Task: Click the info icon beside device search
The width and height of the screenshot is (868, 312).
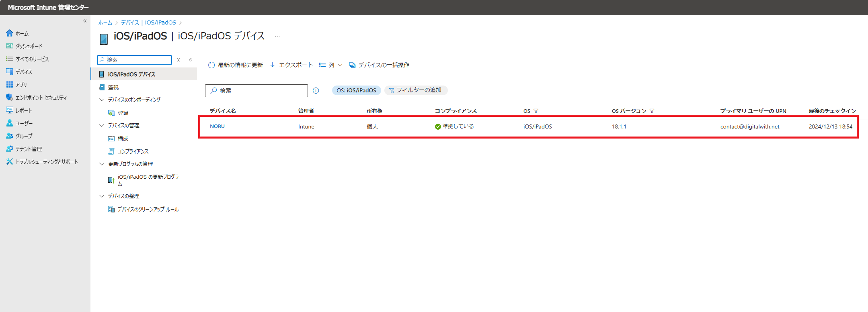Action: pos(316,90)
